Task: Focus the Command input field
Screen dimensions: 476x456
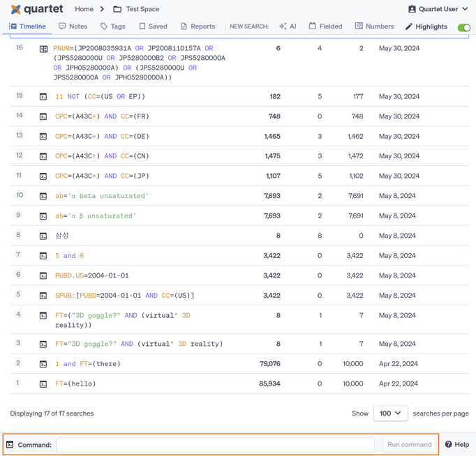Action: point(215,444)
